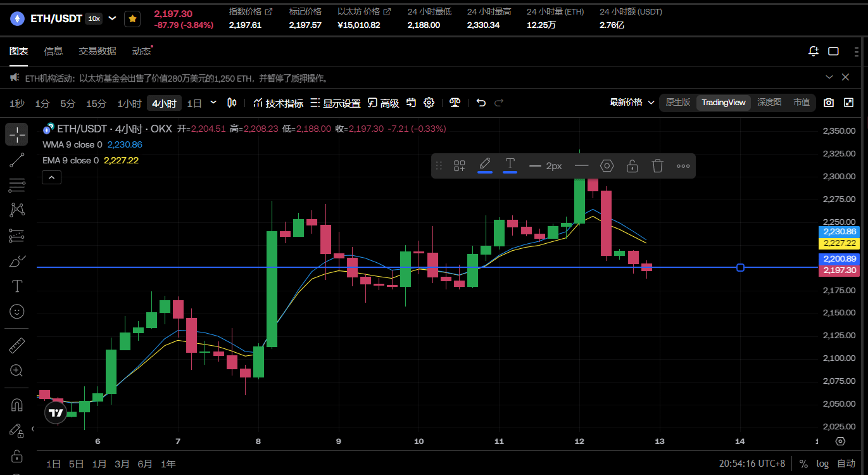This screenshot has width=868, height=475.
Task: Switch to the 深度图 chart view
Action: pyautogui.click(x=769, y=103)
